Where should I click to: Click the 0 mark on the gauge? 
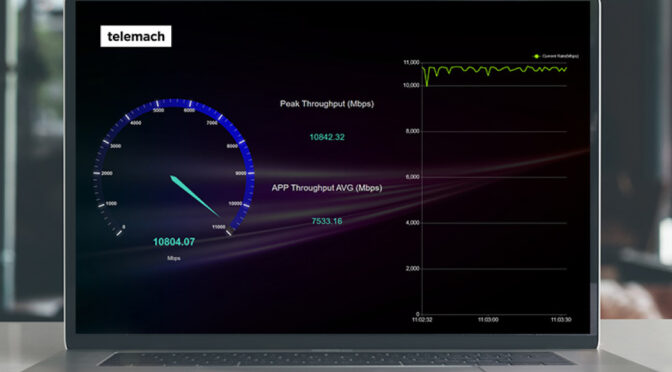[124, 227]
